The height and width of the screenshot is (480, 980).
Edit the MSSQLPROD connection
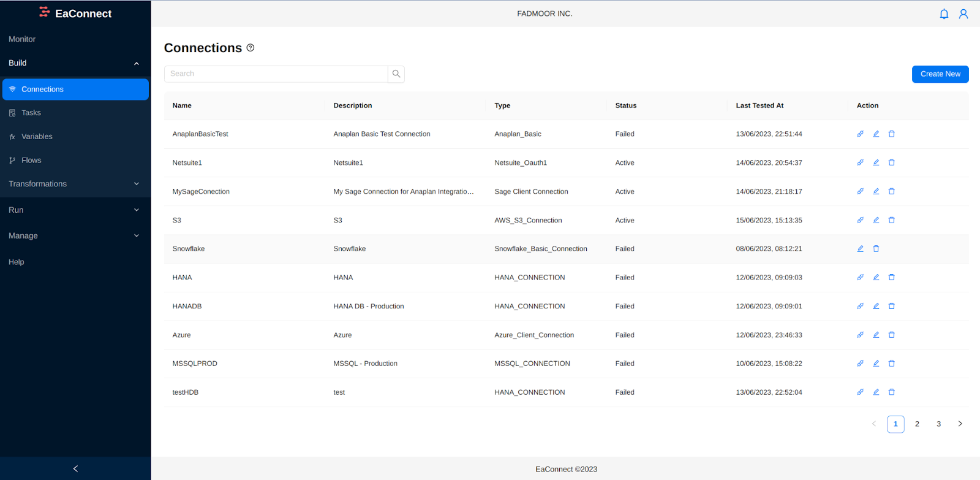(x=876, y=364)
